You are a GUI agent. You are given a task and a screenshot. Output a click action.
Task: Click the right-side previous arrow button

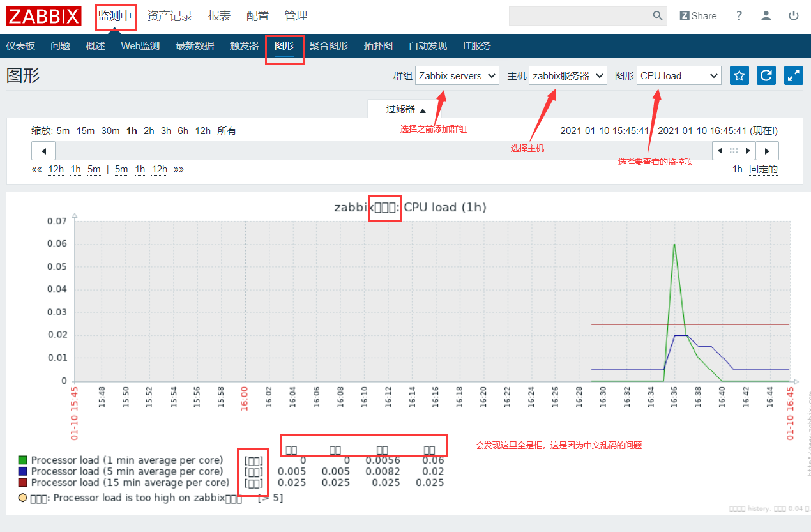click(720, 151)
